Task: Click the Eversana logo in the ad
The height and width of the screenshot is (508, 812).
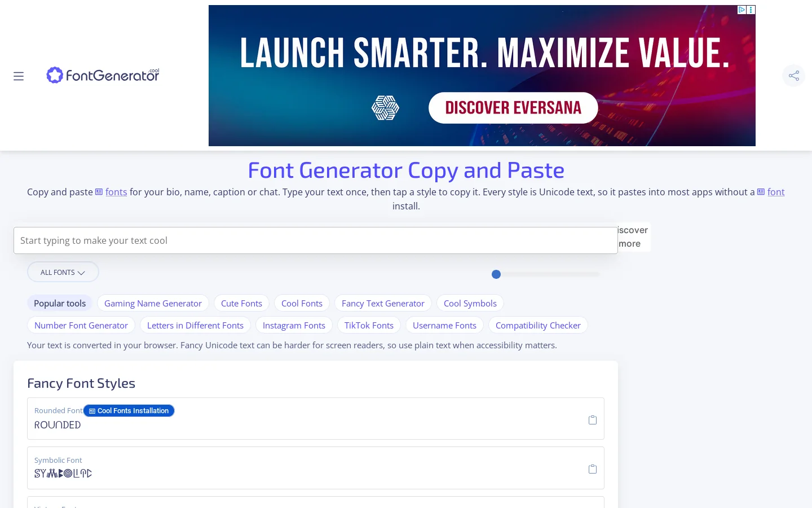Action: click(x=385, y=108)
